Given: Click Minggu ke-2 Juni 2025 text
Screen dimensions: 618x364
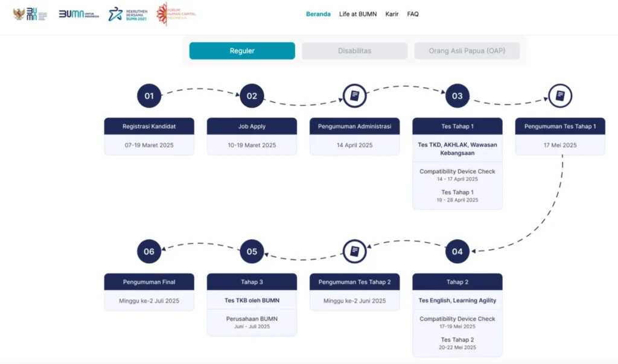Looking at the screenshot, I should tap(355, 301).
